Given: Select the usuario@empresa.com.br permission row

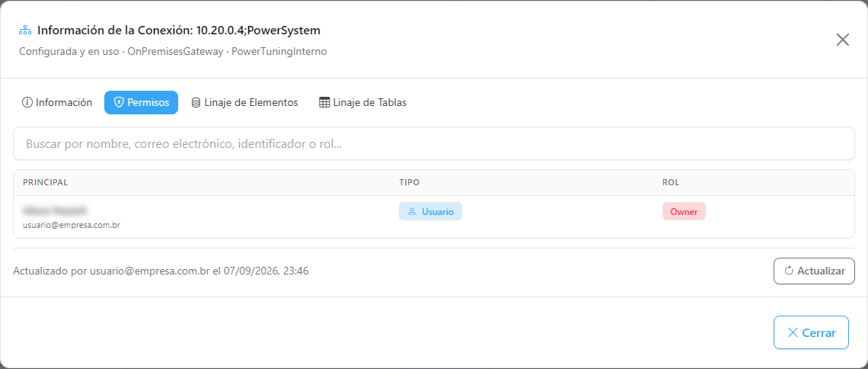Looking at the screenshot, I should (434, 217).
